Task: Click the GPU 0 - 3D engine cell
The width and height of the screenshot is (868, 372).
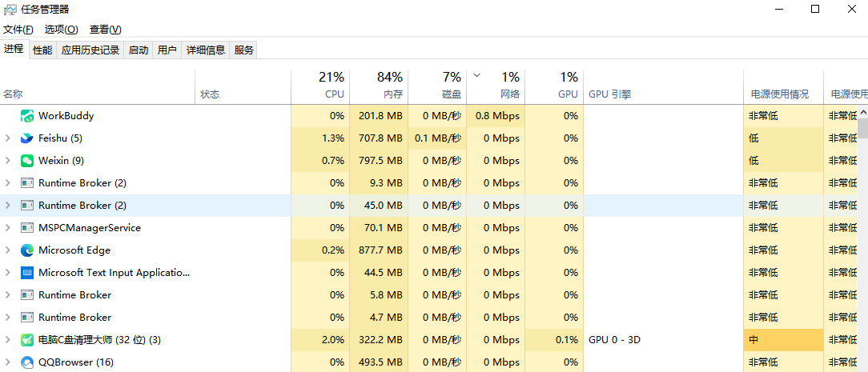Action: point(663,340)
